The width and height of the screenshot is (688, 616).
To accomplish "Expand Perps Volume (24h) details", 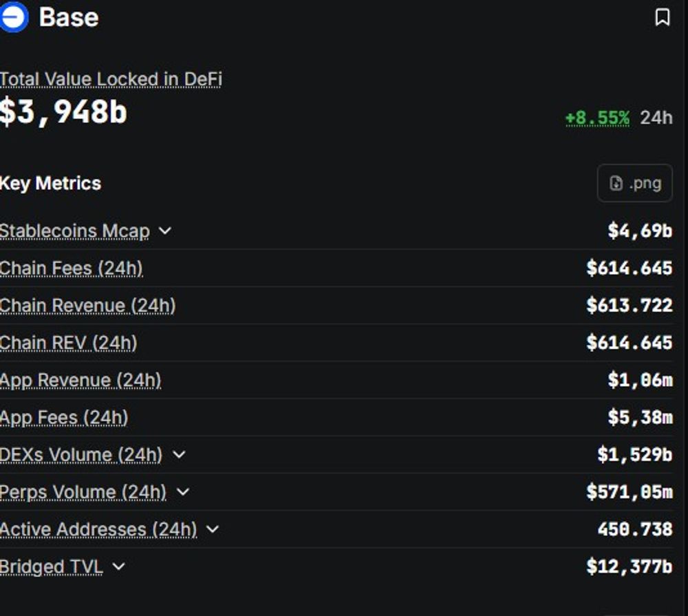I will [x=183, y=492].
